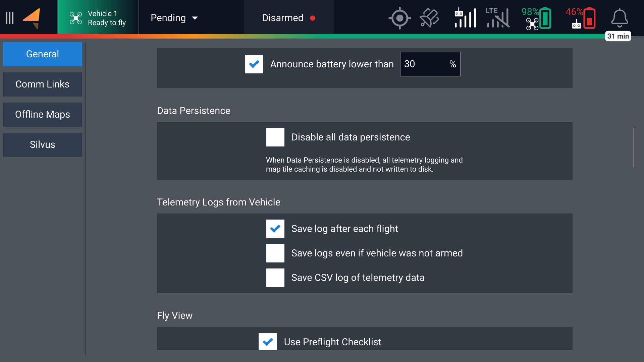Expand the Pending flight mode dropdown

(x=174, y=18)
